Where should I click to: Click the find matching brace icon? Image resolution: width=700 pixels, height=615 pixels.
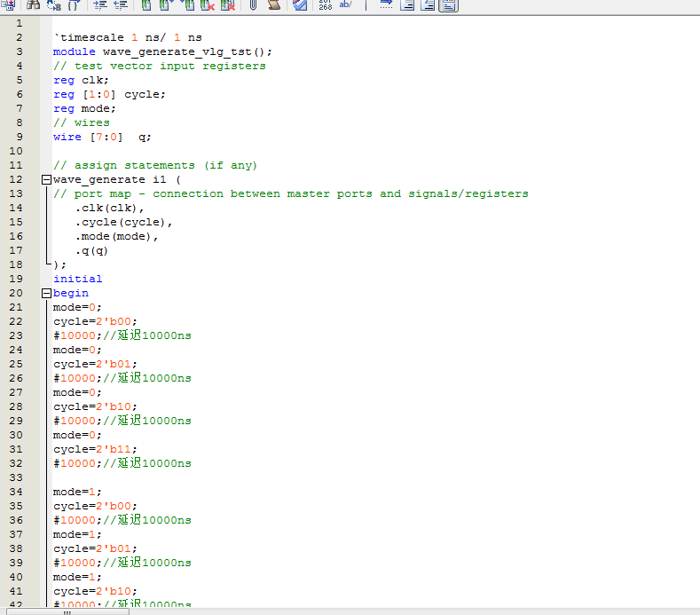74,5
